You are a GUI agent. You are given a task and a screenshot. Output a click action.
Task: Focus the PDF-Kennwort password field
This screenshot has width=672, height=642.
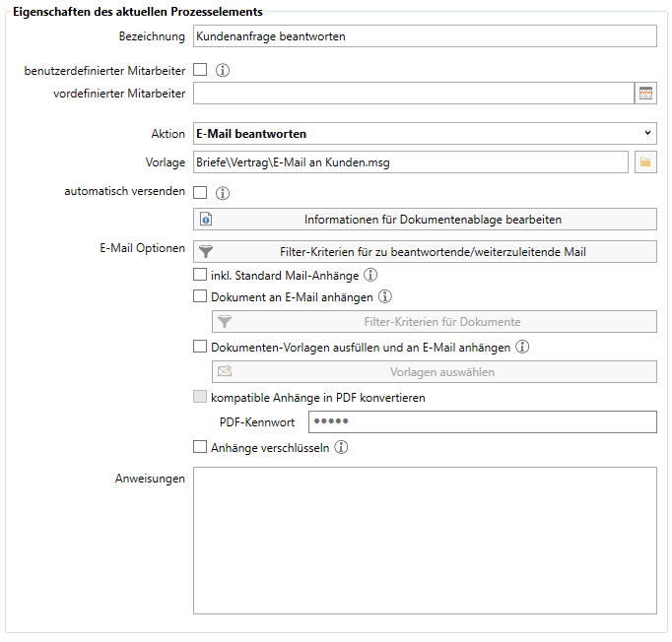pyautogui.click(x=483, y=421)
